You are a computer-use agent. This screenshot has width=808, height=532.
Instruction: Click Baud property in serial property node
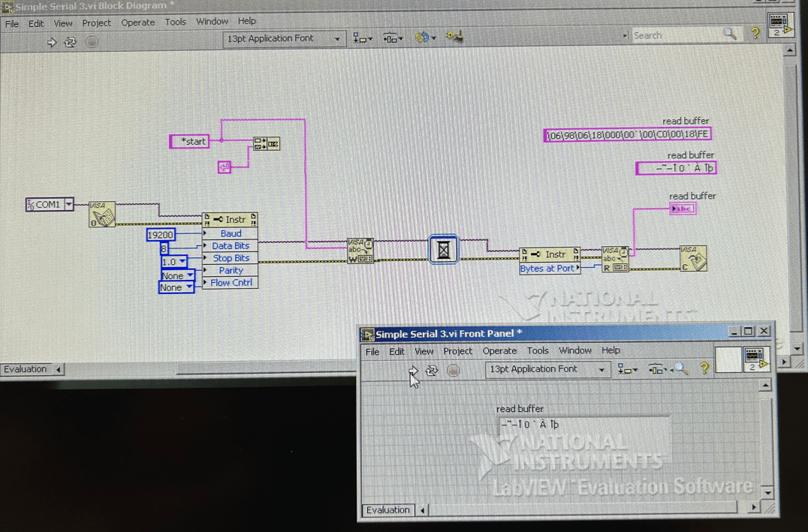pos(231,233)
